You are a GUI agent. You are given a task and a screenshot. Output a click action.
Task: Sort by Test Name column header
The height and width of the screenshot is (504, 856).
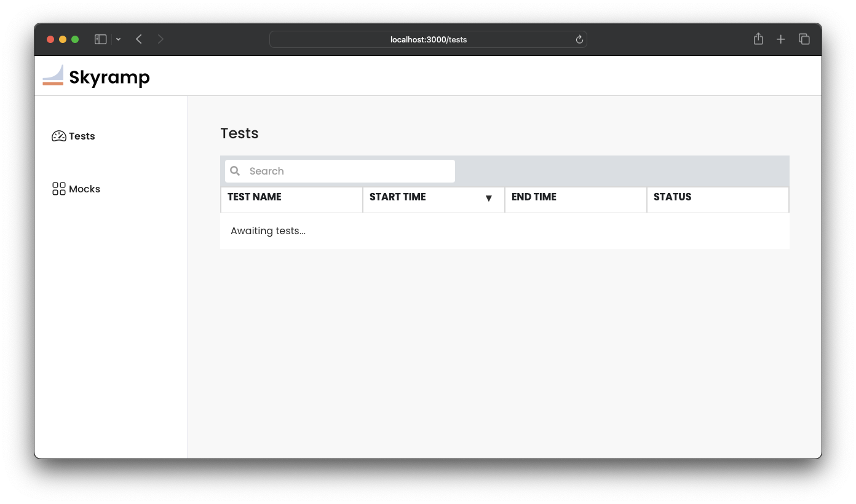point(255,197)
